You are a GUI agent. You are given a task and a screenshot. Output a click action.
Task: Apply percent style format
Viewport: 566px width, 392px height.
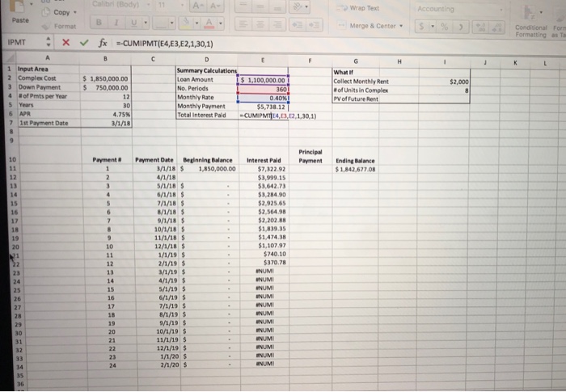445,27
